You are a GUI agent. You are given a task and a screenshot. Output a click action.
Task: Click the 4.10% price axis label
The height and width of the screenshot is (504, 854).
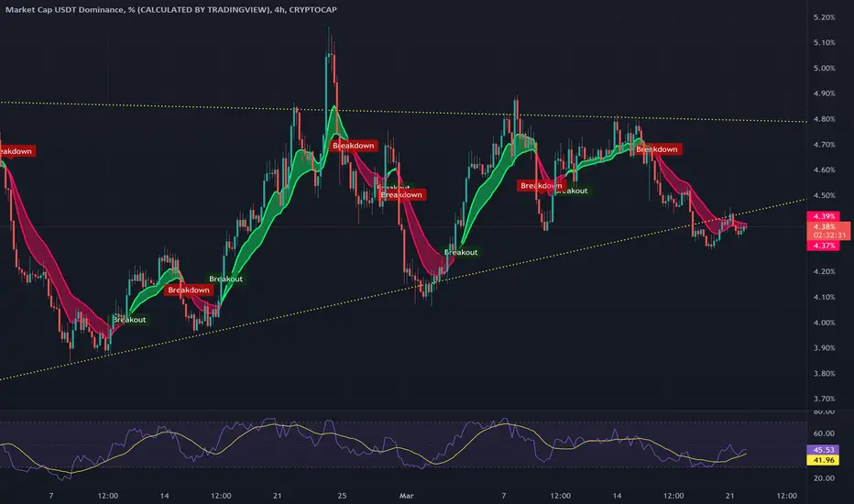pyautogui.click(x=824, y=297)
